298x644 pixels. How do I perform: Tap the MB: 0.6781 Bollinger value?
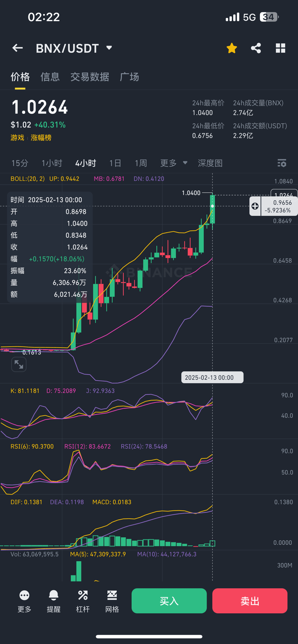[x=109, y=179]
